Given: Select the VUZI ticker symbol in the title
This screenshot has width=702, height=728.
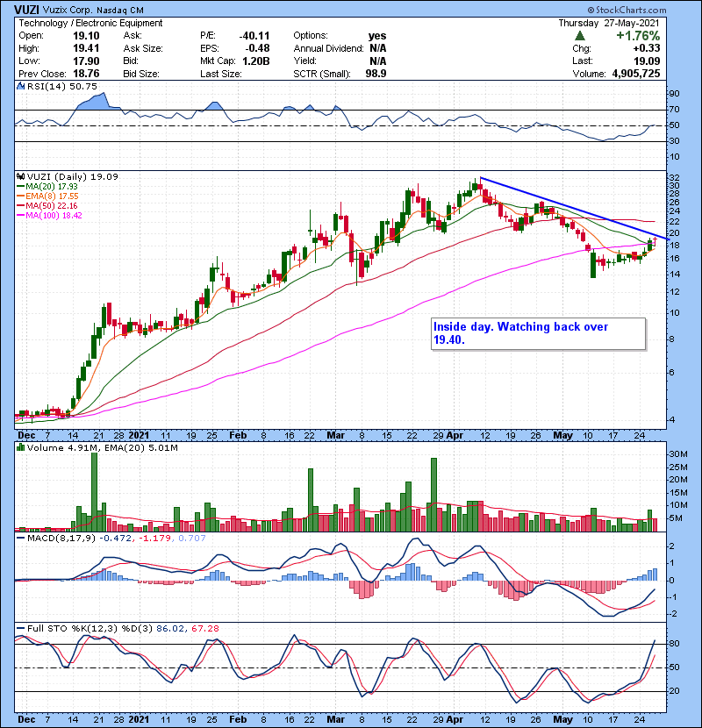Looking at the screenshot, I should pyautogui.click(x=26, y=10).
